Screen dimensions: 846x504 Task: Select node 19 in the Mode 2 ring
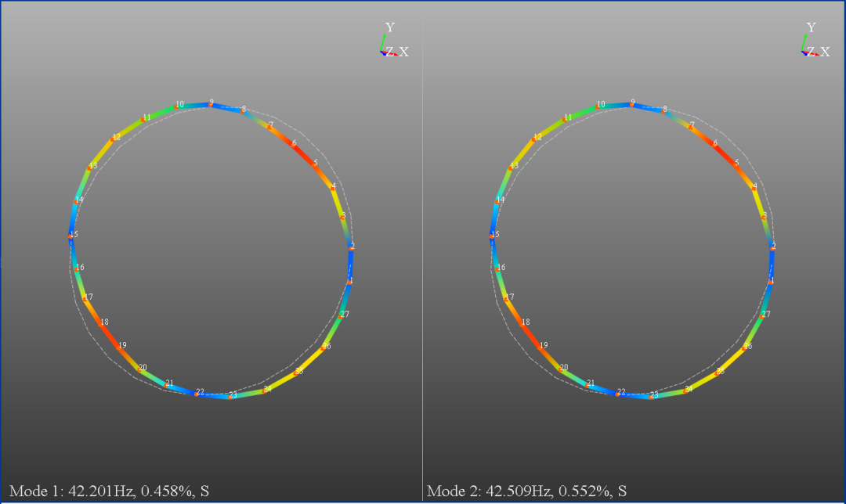(x=541, y=347)
